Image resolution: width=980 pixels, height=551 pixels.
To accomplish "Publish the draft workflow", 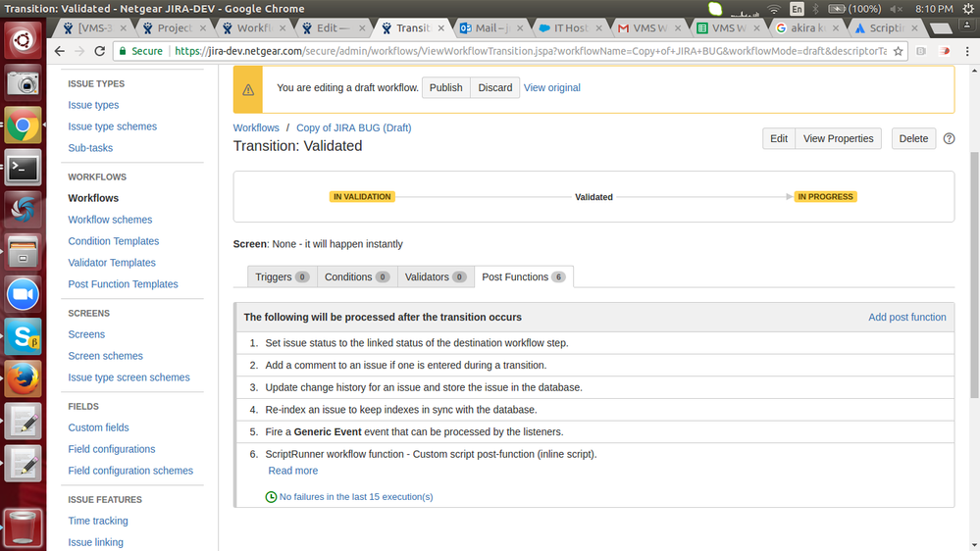I will (445, 87).
